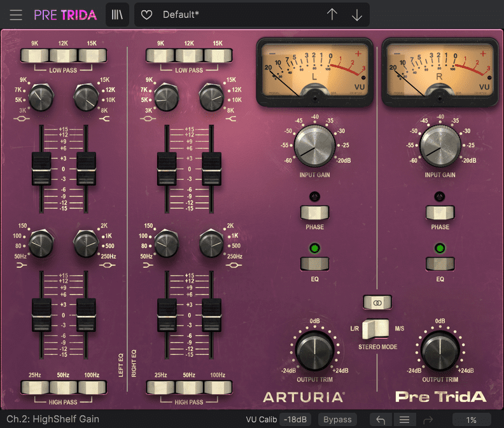
Task: Click Right EQ high shelf gain fader
Action: 211,169
